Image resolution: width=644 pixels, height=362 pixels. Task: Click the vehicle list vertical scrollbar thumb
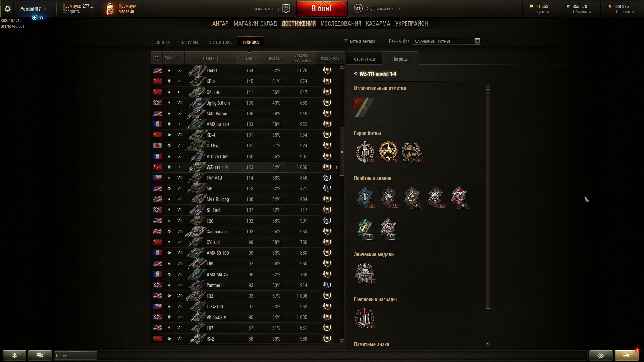point(342,151)
